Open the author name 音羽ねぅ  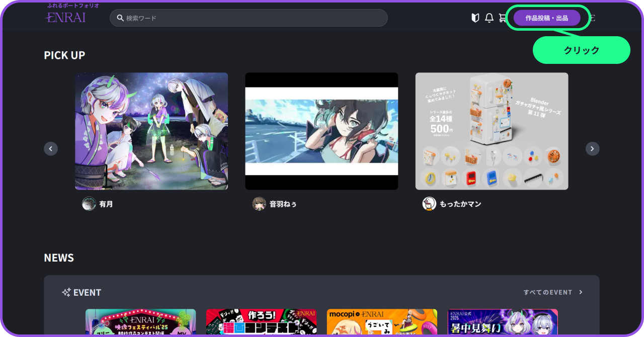tap(283, 204)
